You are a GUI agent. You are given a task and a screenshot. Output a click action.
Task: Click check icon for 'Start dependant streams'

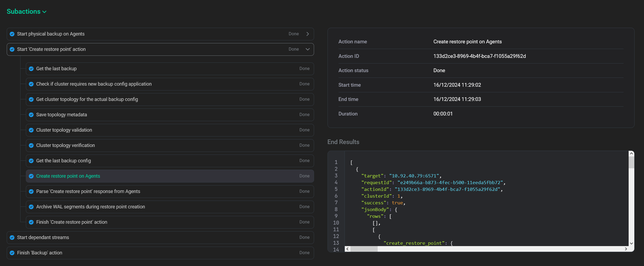click(x=12, y=237)
